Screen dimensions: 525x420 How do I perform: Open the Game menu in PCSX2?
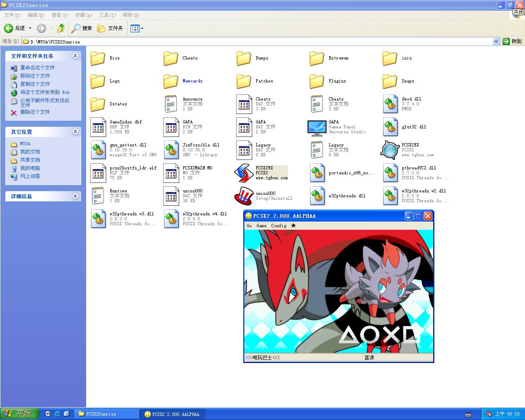click(261, 226)
